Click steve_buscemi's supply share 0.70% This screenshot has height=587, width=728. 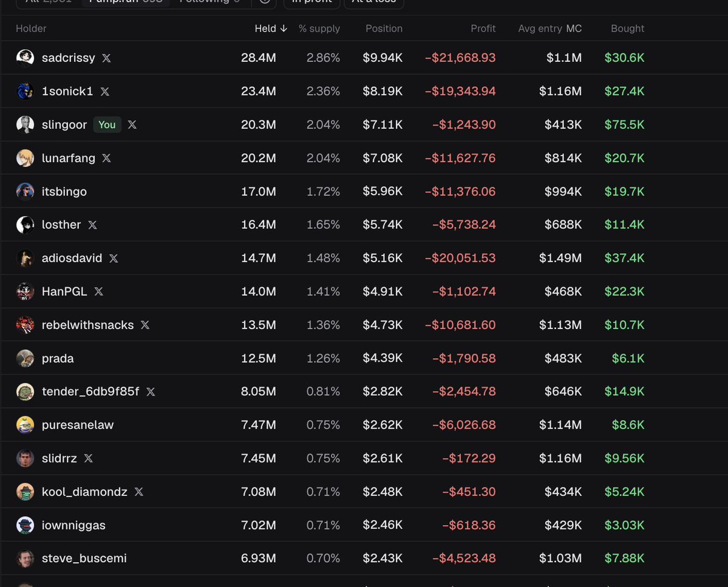tap(323, 558)
